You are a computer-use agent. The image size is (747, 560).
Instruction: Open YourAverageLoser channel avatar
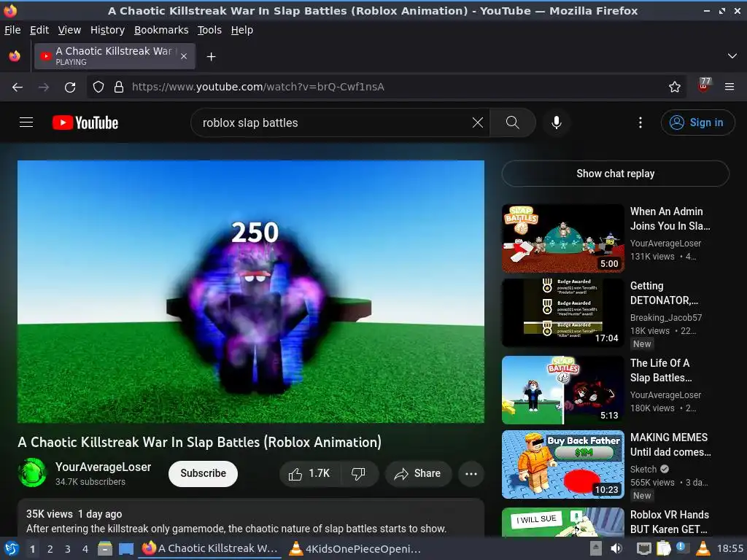click(32, 472)
